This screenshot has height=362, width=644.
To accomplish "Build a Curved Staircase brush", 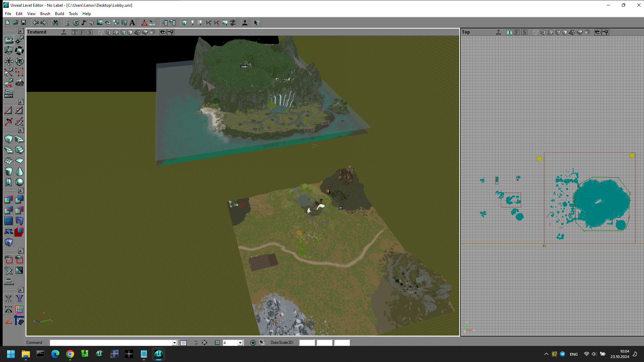I will (19, 139).
